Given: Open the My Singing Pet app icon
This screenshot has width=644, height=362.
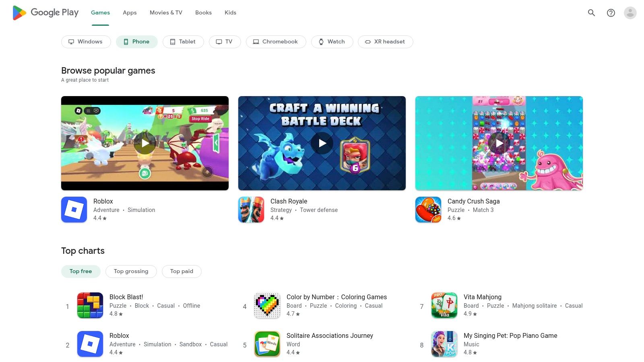Looking at the screenshot, I should coord(444,344).
